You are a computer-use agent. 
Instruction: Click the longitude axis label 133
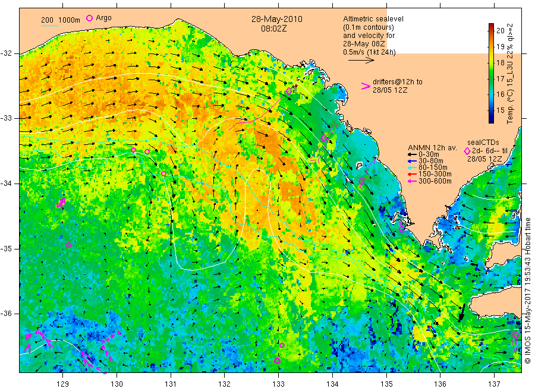click(x=278, y=384)
